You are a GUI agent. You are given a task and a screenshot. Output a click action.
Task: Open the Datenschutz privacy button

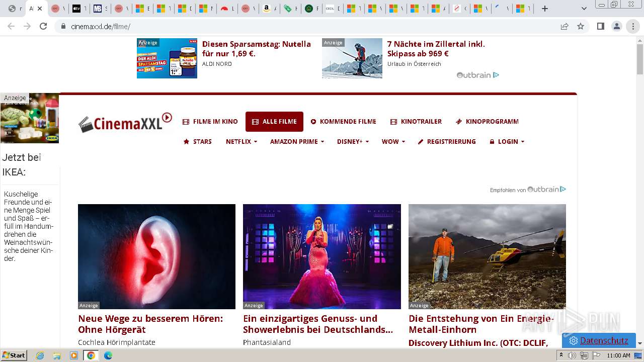(599, 340)
